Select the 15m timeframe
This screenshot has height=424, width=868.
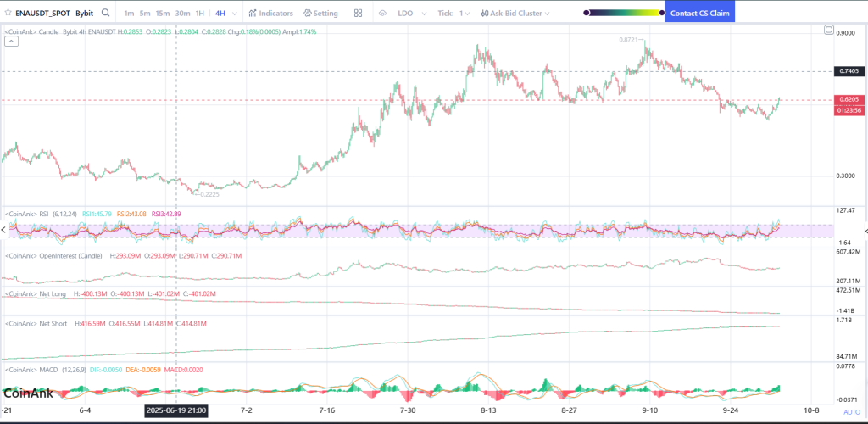point(163,13)
